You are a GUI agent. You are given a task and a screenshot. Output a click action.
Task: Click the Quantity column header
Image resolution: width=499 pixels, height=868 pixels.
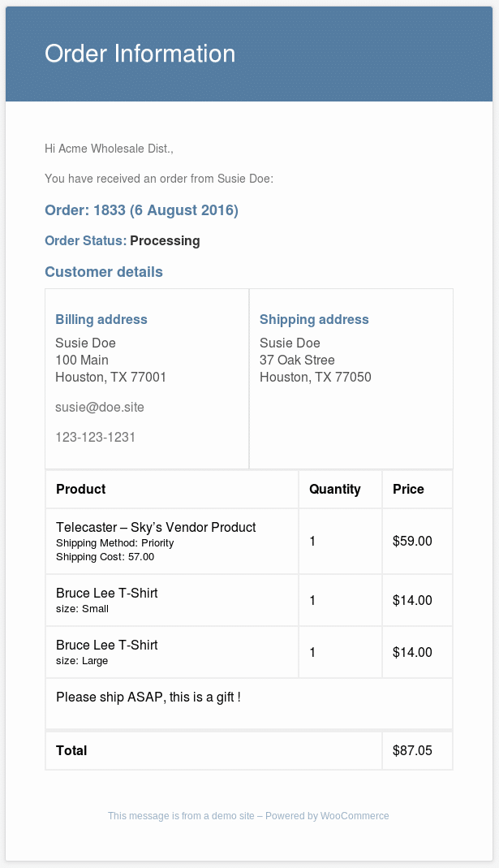(334, 489)
